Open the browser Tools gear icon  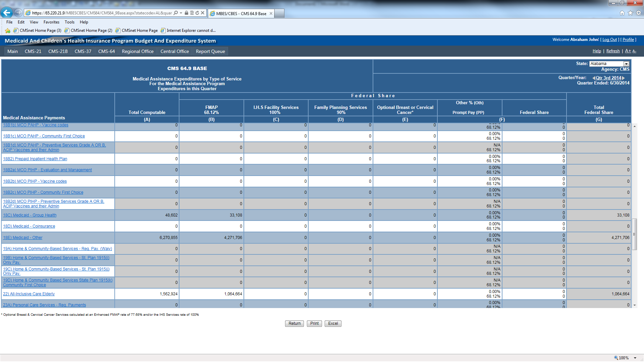pos(638,13)
